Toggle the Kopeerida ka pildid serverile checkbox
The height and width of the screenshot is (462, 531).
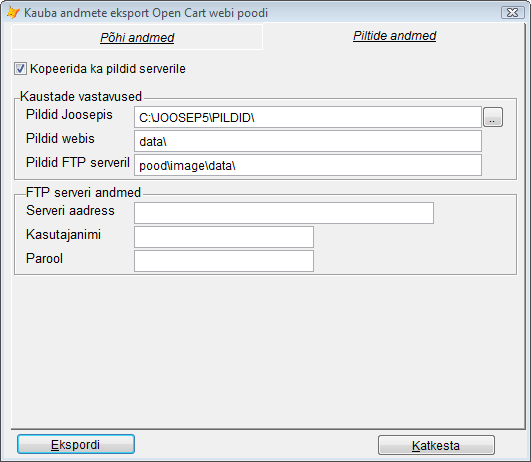[x=20, y=69]
